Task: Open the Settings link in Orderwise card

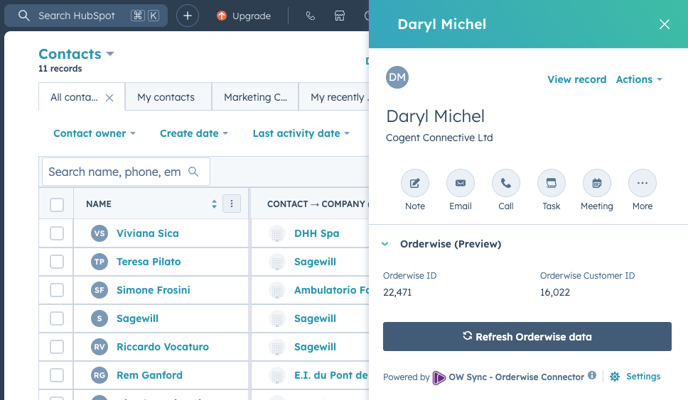Action: [643, 376]
